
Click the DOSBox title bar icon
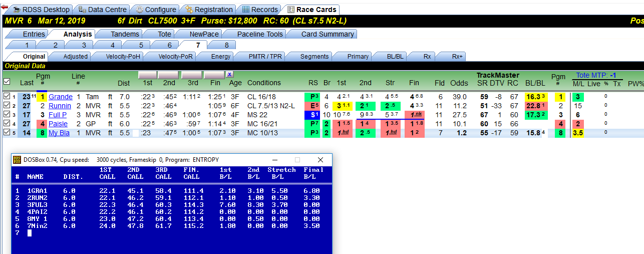point(17,160)
